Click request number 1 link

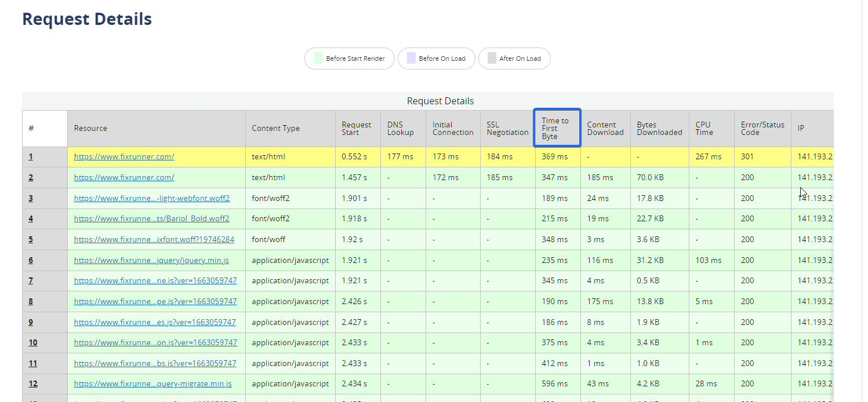coord(31,156)
